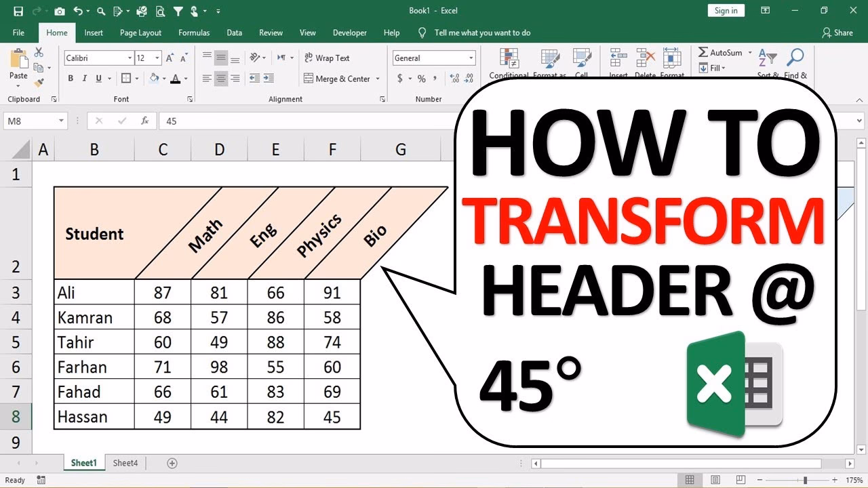Screen dimensions: 868x488
Task: Click the Cut scissors icon
Action: click(39, 52)
